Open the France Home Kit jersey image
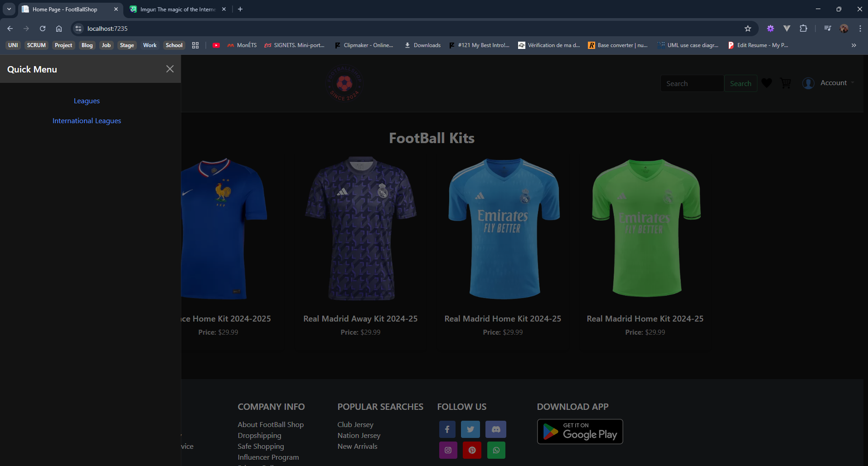Screen dimensions: 868x466 224,229
